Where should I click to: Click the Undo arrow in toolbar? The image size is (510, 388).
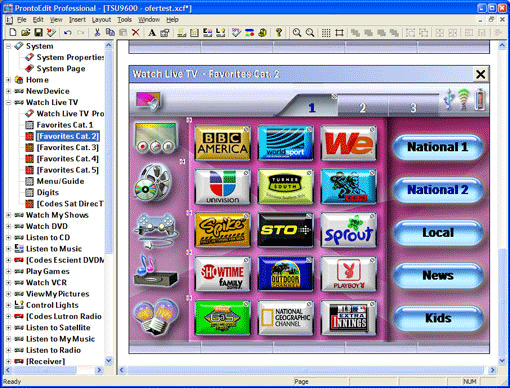[x=68, y=32]
